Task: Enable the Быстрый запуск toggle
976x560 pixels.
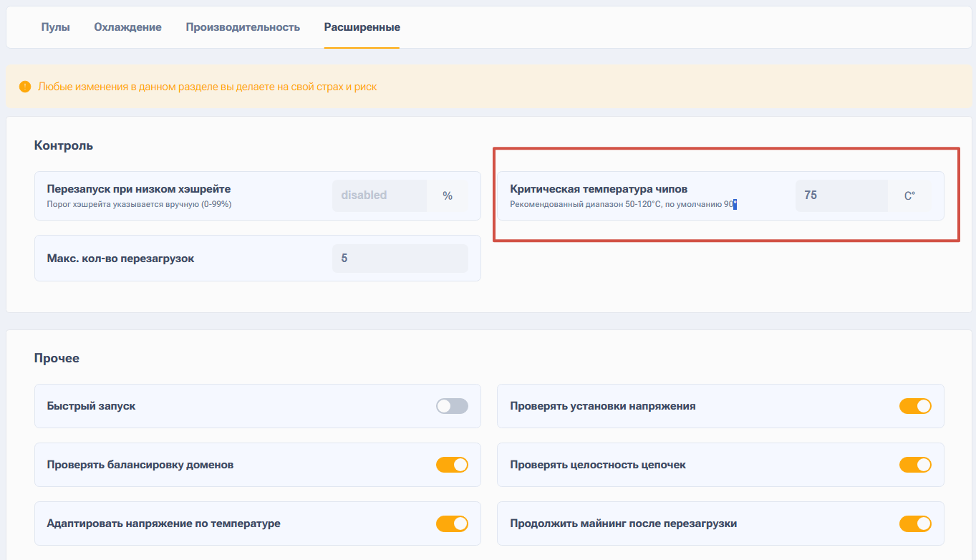Action: 452,406
